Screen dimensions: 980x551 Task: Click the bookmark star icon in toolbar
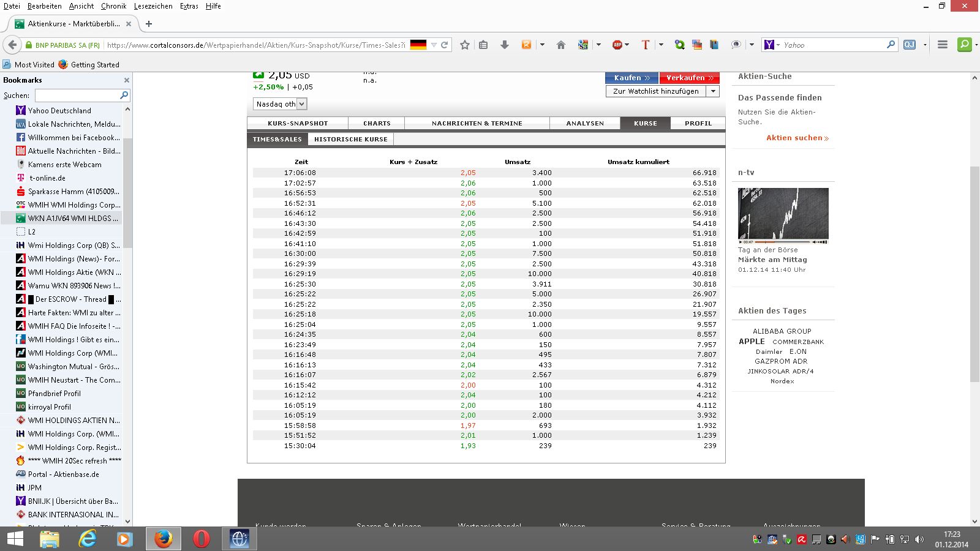pos(465,45)
